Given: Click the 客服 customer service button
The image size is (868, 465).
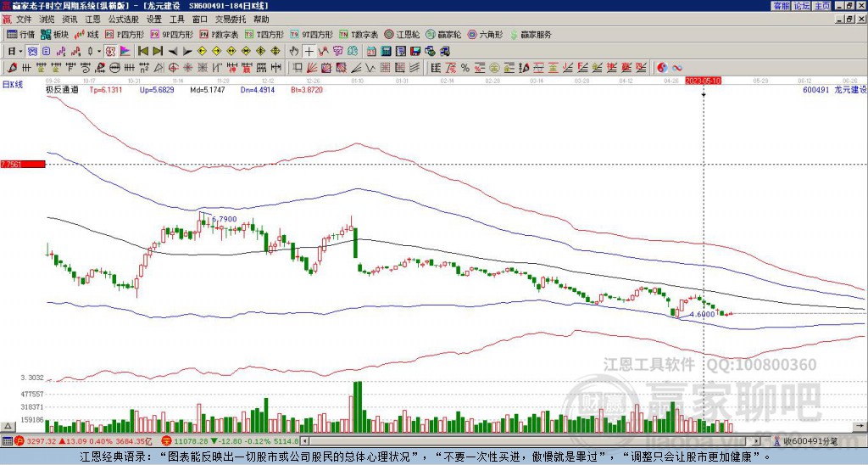Looking at the screenshot, I should (x=781, y=6).
